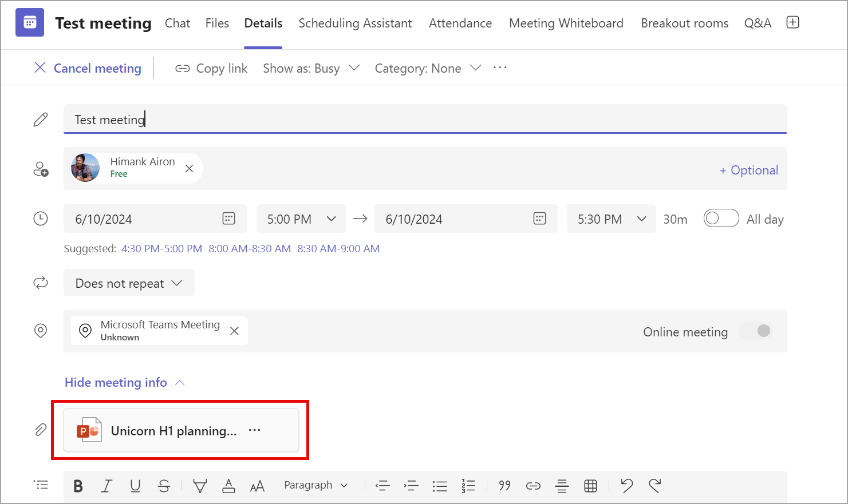This screenshot has width=848, height=504.
Task: Select the Details tab
Action: [263, 23]
